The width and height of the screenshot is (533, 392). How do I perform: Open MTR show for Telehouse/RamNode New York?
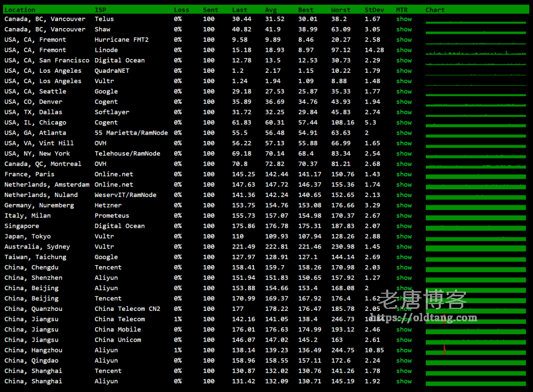click(x=403, y=154)
